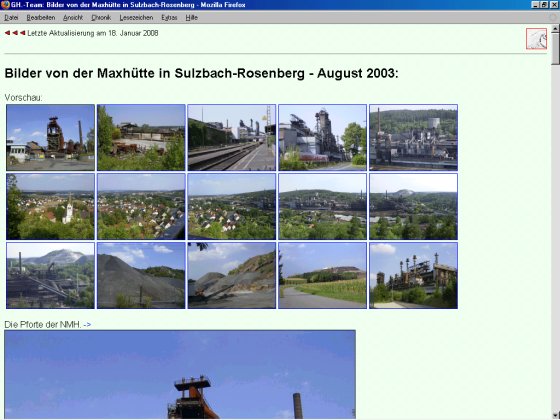Click the 'Vorschau:' label
Image resolution: width=560 pixels, height=420 pixels.
(23, 98)
